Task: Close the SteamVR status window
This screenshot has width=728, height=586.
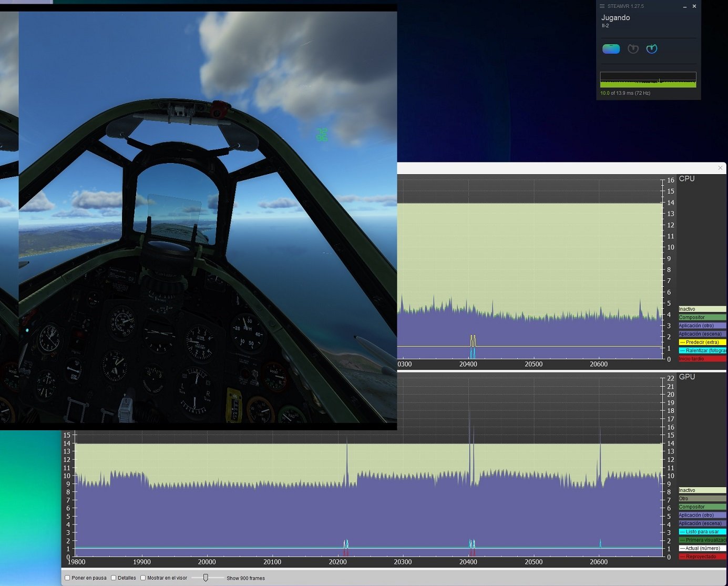Action: [694, 6]
